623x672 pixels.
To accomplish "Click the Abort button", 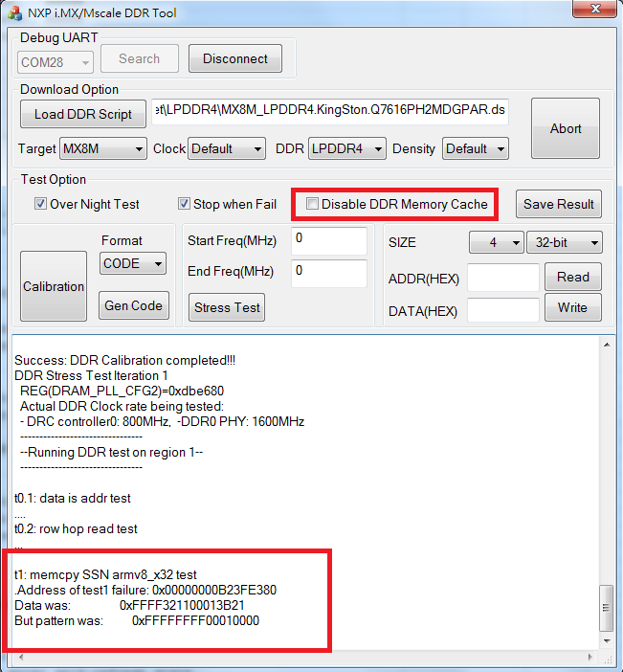I will 566,128.
